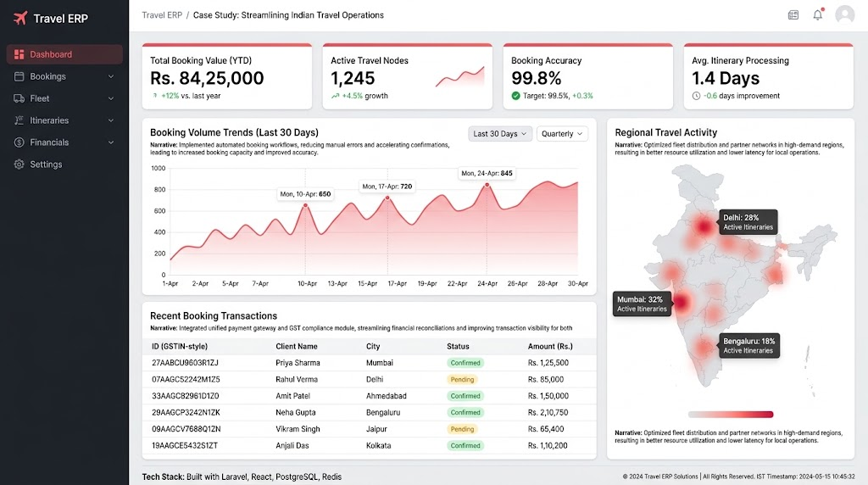Click Pending status badge for Vikram Singh
The image size is (868, 485).
[x=462, y=429]
